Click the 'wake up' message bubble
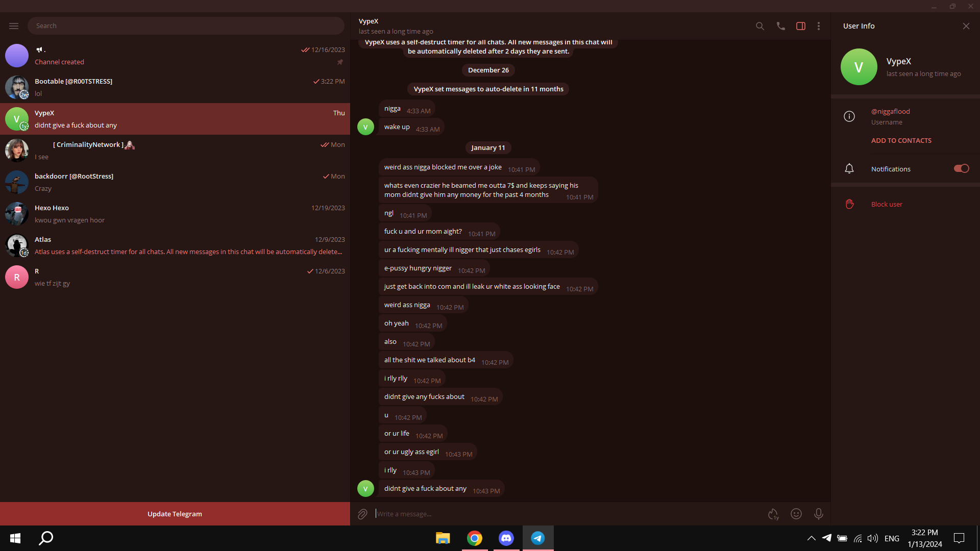Viewport: 980px width, 551px height. coord(411,127)
